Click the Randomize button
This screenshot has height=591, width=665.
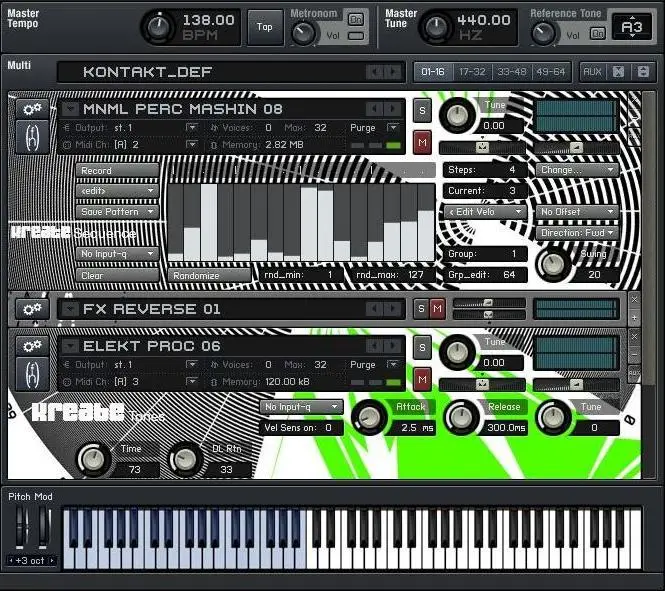[210, 276]
